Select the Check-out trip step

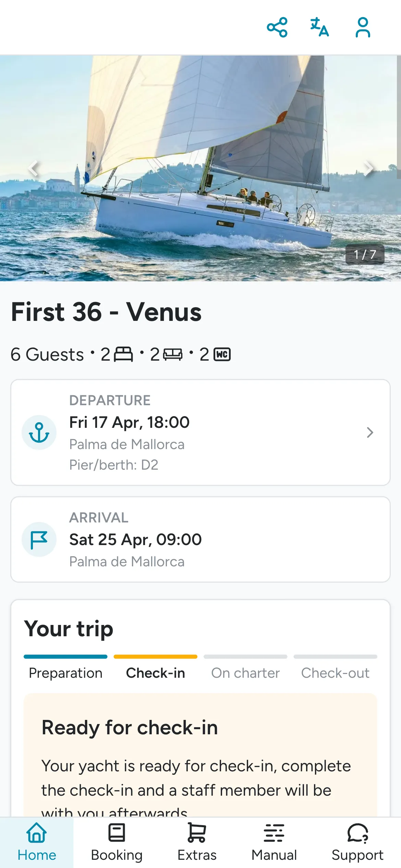(x=335, y=673)
